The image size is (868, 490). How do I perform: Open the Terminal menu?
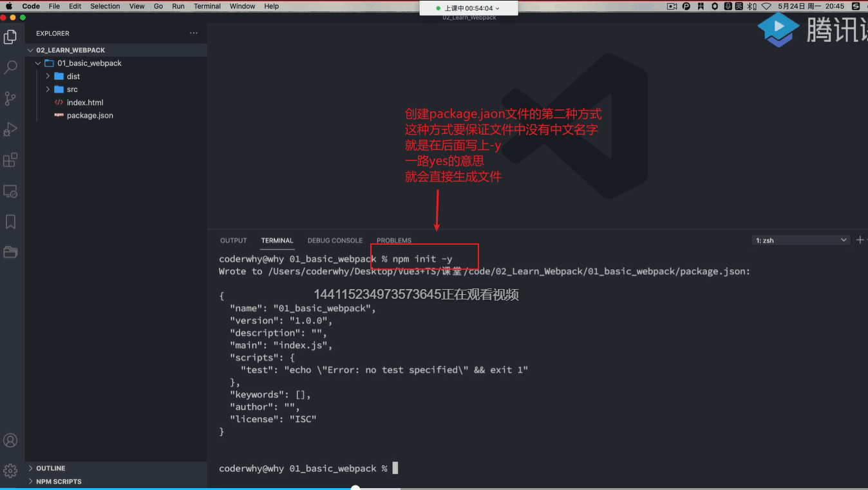[x=207, y=6]
